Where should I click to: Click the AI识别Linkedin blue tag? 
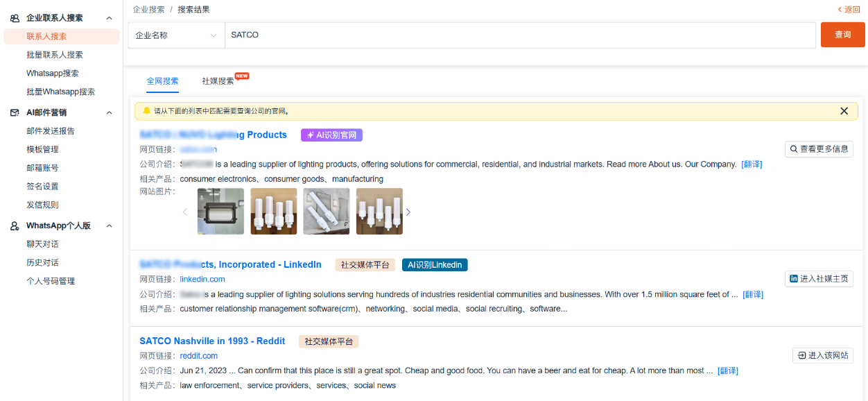point(435,265)
